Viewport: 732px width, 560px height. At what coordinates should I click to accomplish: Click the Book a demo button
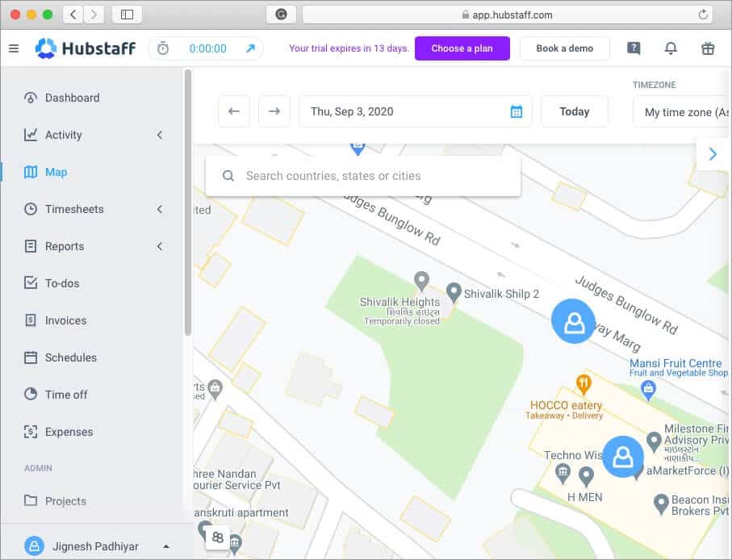click(564, 48)
